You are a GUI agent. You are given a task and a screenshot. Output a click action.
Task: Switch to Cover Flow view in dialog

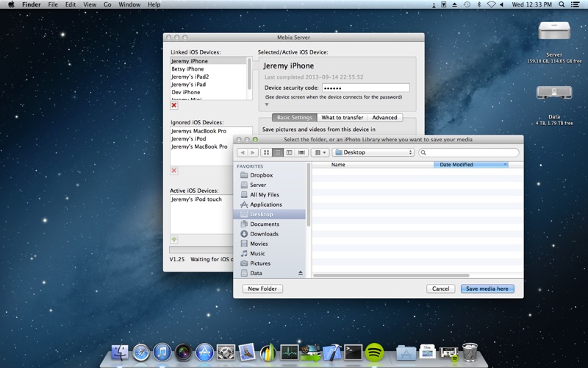pyautogui.click(x=301, y=152)
